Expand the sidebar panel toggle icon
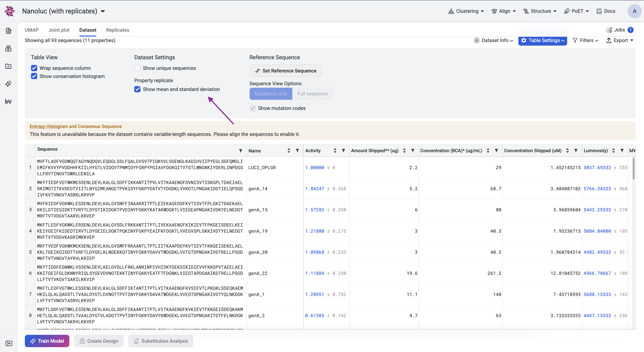This screenshot has width=644, height=352. [x=9, y=343]
